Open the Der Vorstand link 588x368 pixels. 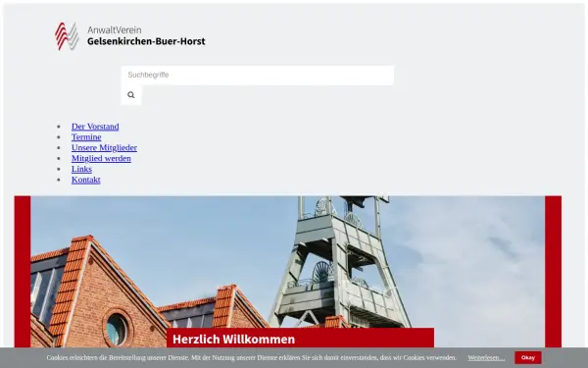(x=95, y=127)
